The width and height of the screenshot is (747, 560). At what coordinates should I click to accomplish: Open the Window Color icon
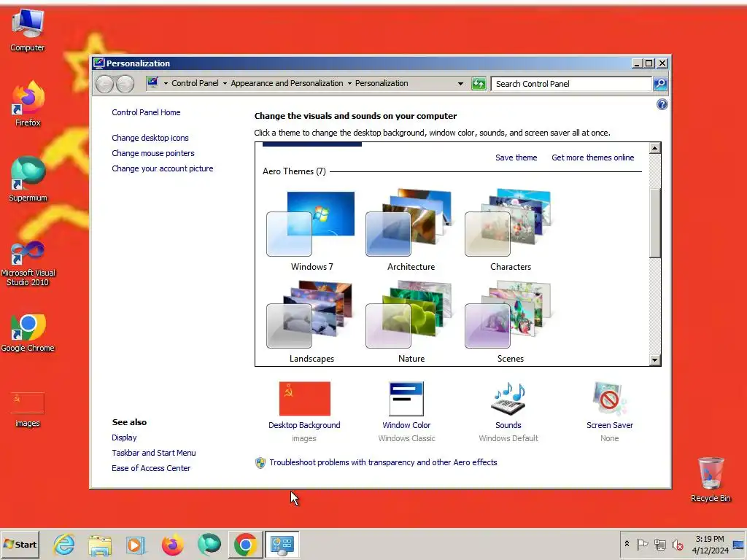pyautogui.click(x=406, y=399)
